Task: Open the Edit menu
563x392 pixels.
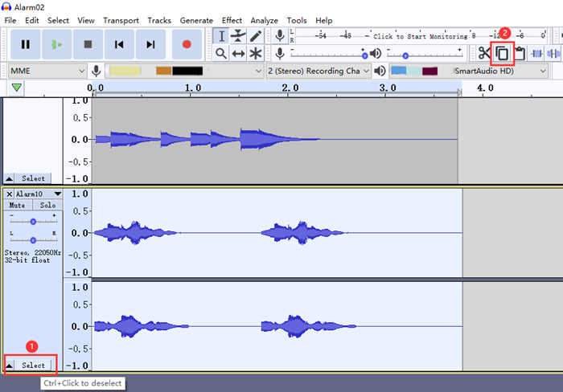Action: pos(32,20)
